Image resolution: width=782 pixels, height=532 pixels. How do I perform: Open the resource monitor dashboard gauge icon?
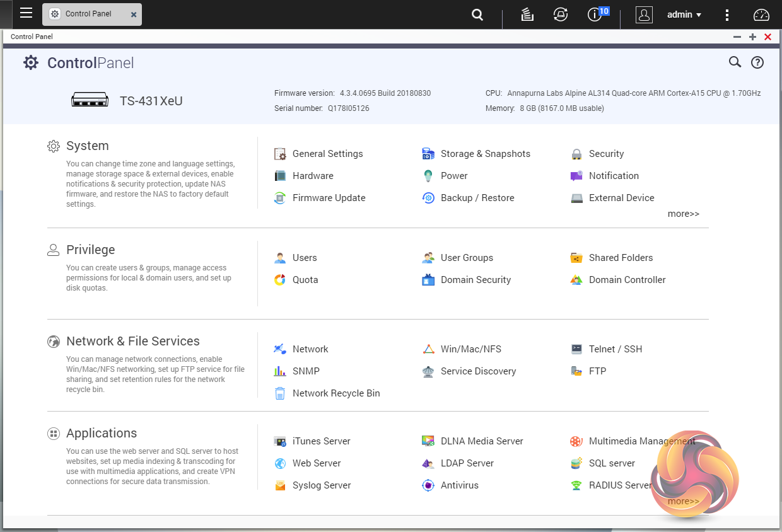(761, 14)
